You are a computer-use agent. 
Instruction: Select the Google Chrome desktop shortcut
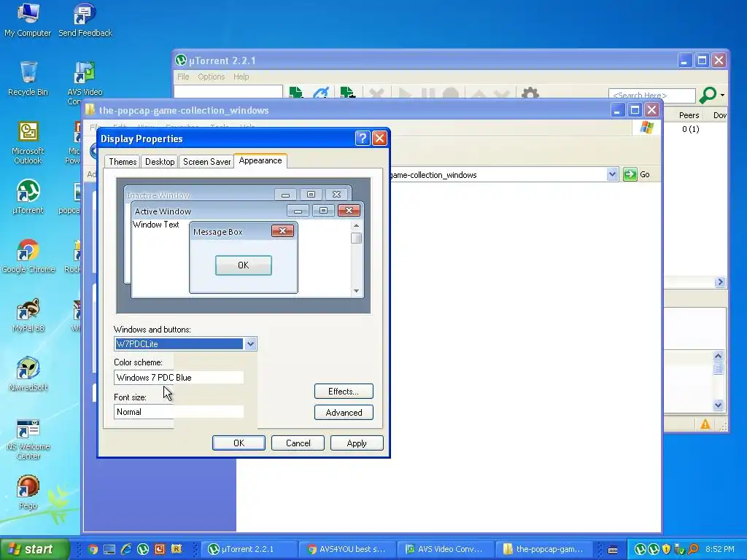28,256
